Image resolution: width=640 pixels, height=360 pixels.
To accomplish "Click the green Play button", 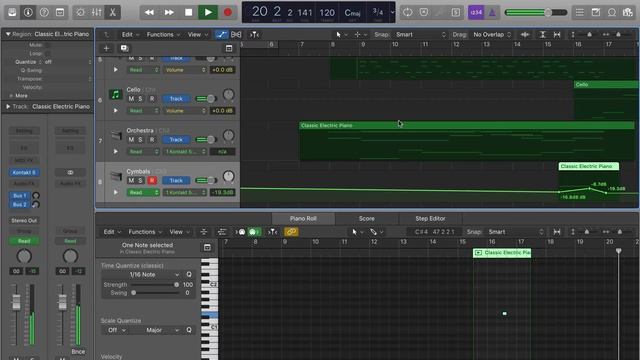I will coord(208,12).
